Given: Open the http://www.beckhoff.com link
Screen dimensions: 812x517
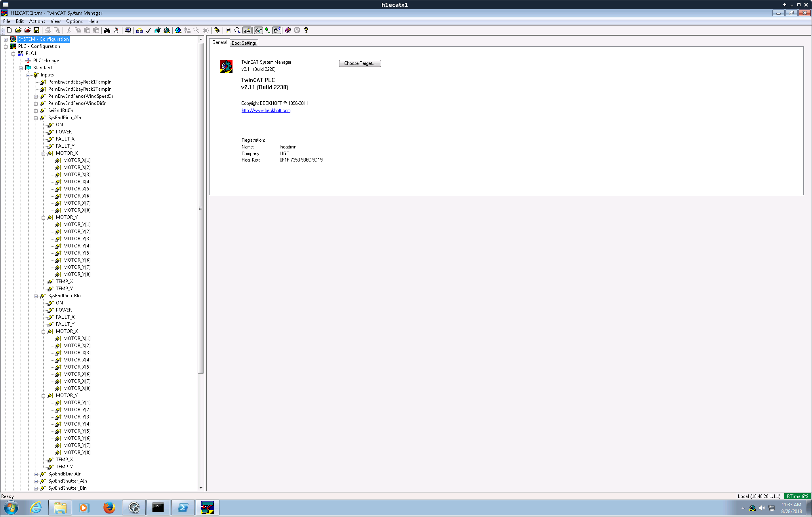Looking at the screenshot, I should point(266,110).
